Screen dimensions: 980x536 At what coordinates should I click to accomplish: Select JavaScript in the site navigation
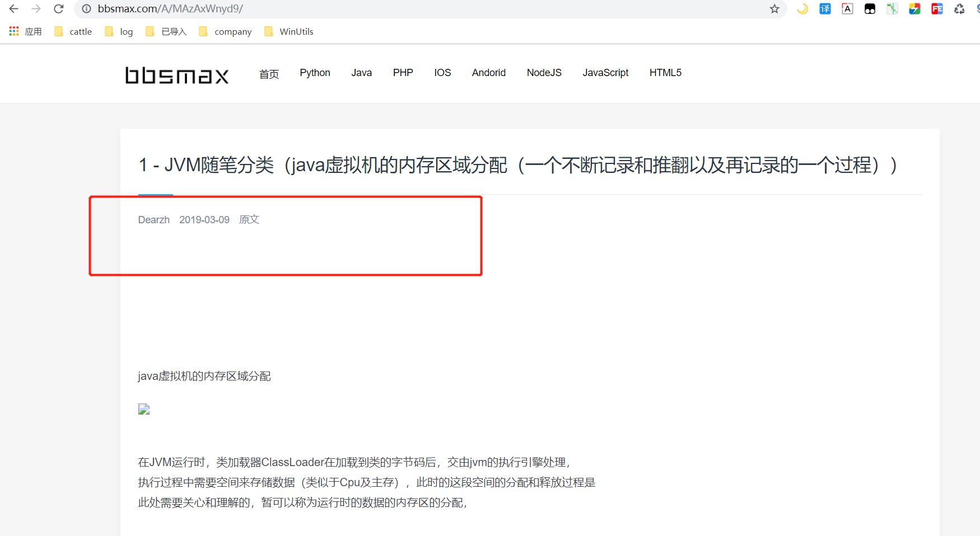tap(605, 73)
